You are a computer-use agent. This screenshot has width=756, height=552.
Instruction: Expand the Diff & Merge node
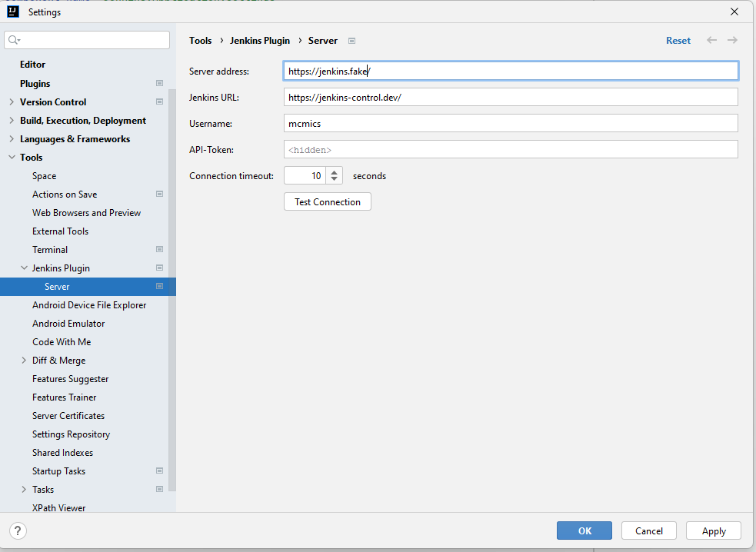24,360
